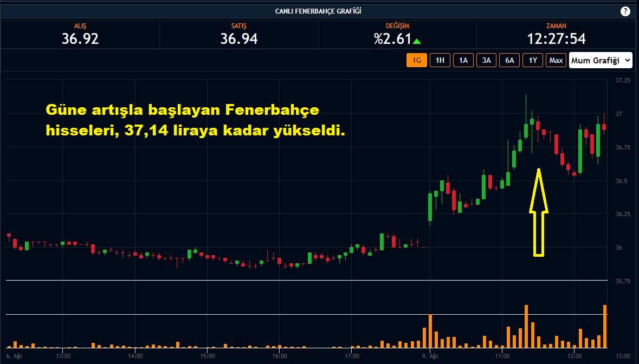Click the 9. Ağs date label
Screen dimensions: 639x364
click(x=430, y=356)
